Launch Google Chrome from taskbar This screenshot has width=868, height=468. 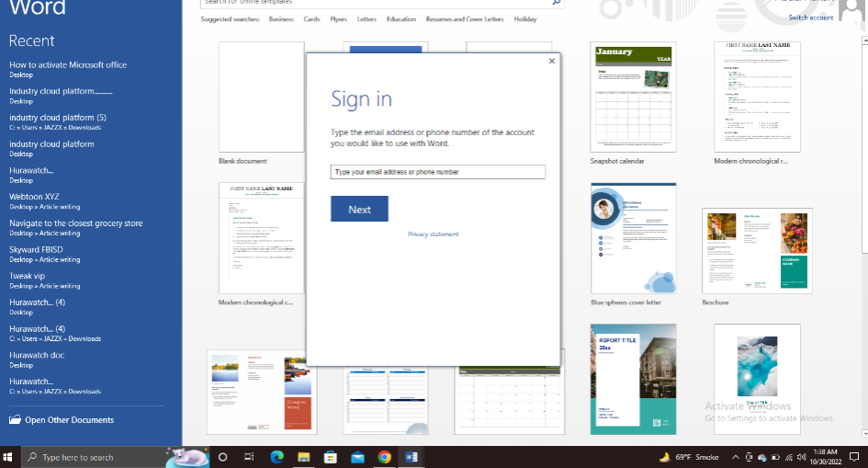[384, 457]
